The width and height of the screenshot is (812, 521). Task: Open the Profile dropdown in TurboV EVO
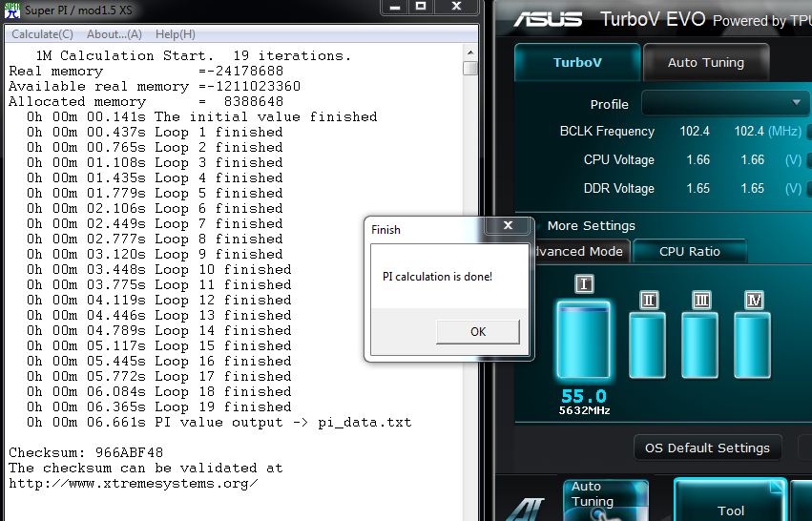pyautogui.click(x=724, y=103)
